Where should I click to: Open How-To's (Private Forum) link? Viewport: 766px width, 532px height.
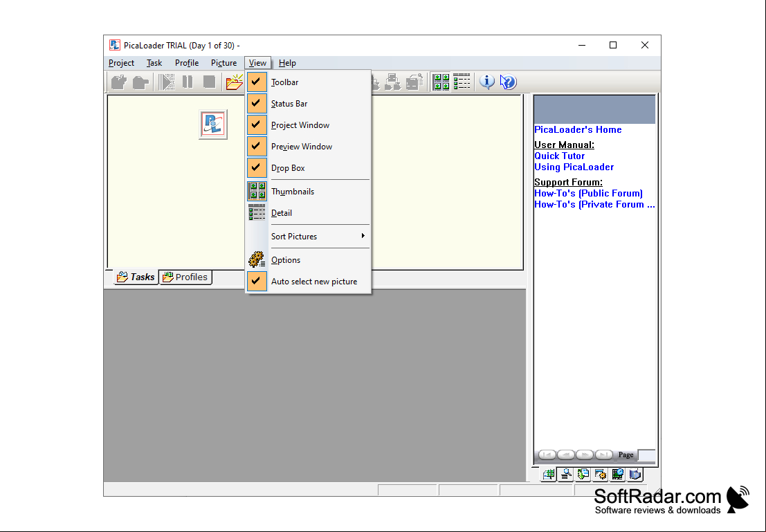point(594,205)
